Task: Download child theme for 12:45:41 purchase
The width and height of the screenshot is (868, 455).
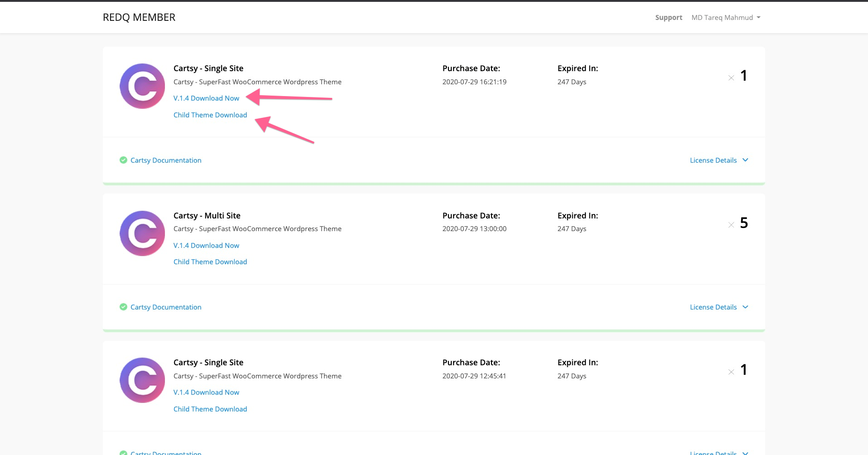Action: 210,409
